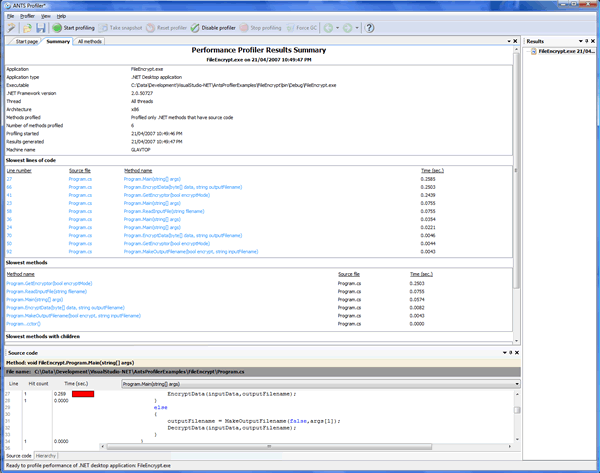Switch to the Start page tab
Viewport: 600px width, 473px height.
(26, 41)
